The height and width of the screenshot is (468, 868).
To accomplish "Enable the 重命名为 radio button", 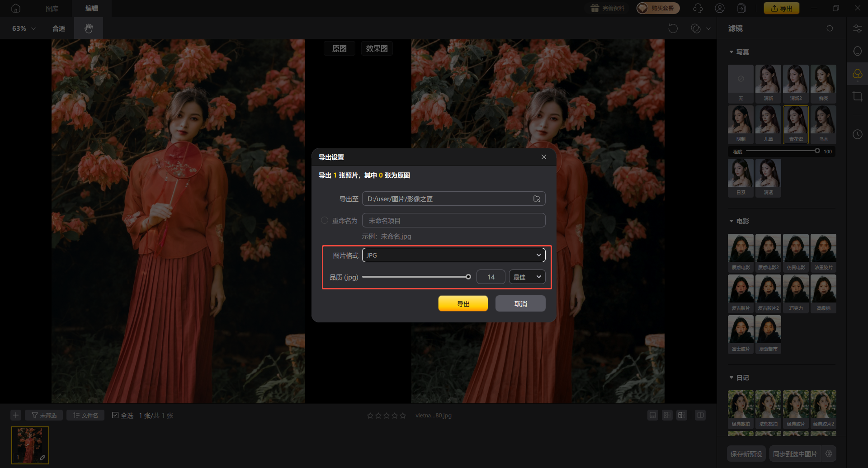I will pos(325,221).
